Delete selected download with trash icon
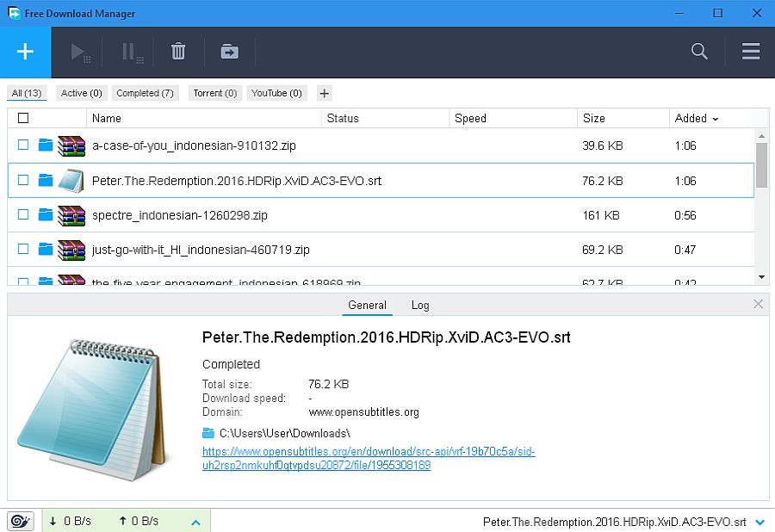This screenshot has height=532, width=775. pos(178,52)
